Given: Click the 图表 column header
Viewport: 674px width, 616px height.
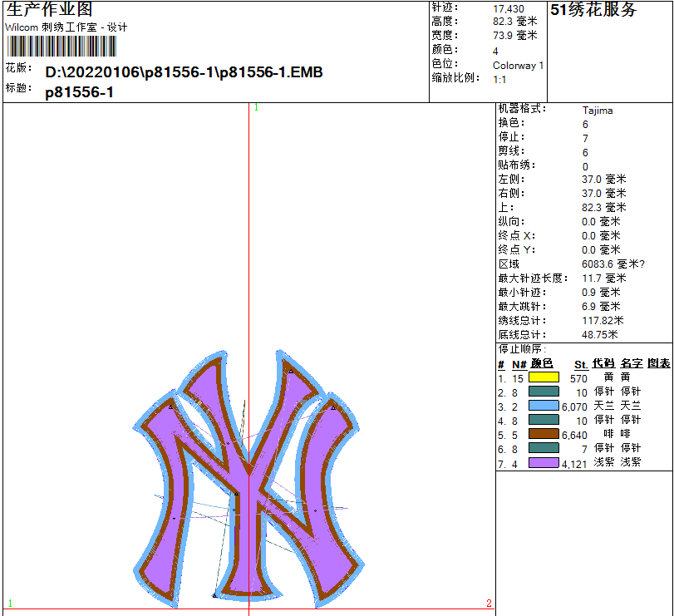Looking at the screenshot, I should (x=659, y=363).
